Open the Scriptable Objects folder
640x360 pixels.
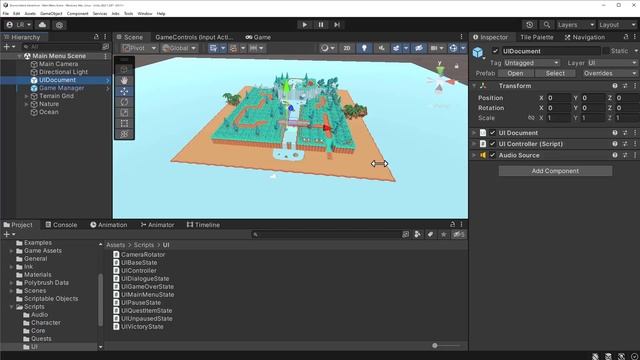[51, 299]
